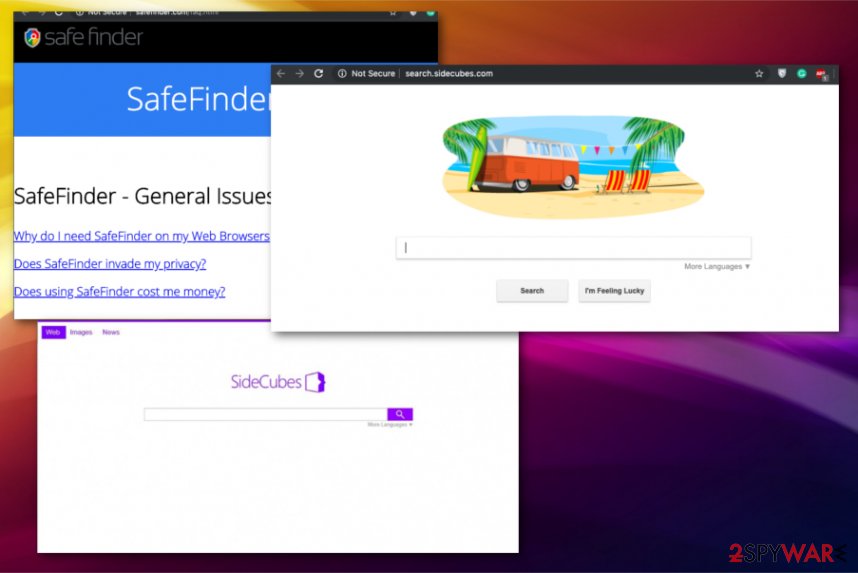Select the Web tab in SideCubes window
858x573 pixels.
(53, 332)
